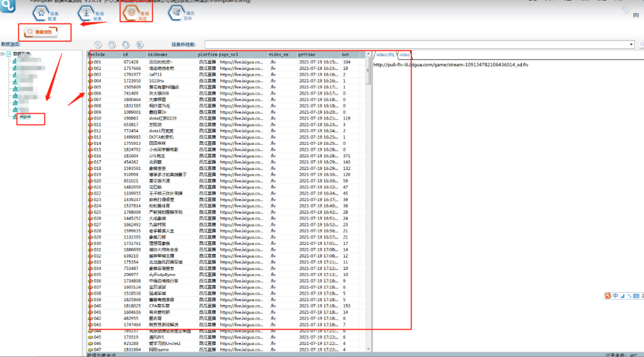Click the chart icon beside xigua
644x357 pixels.
[x=15, y=117]
